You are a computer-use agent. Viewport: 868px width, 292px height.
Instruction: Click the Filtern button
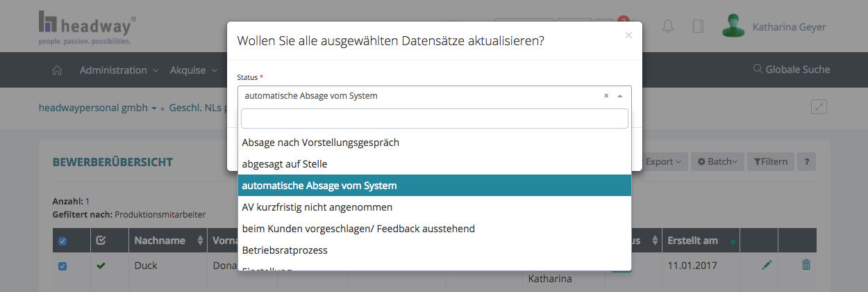coord(771,161)
